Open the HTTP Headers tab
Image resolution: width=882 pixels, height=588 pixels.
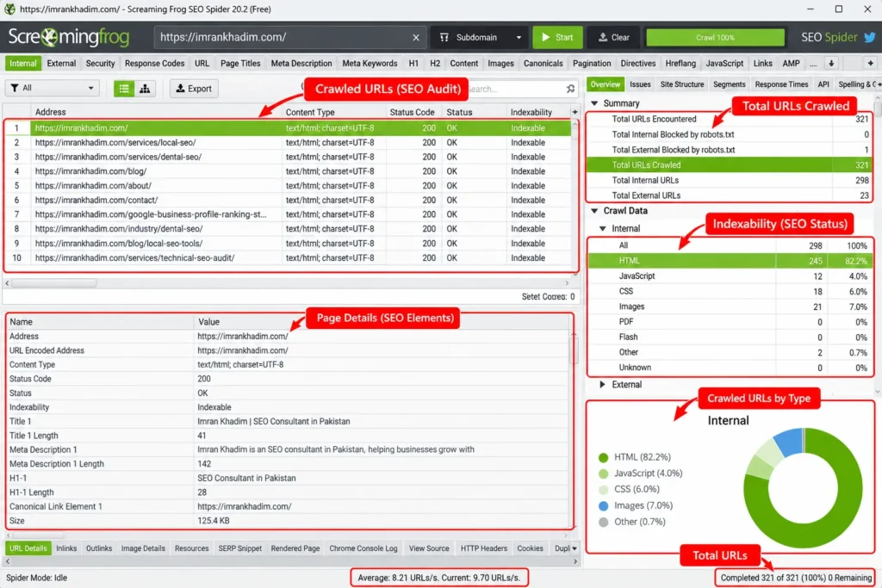484,548
